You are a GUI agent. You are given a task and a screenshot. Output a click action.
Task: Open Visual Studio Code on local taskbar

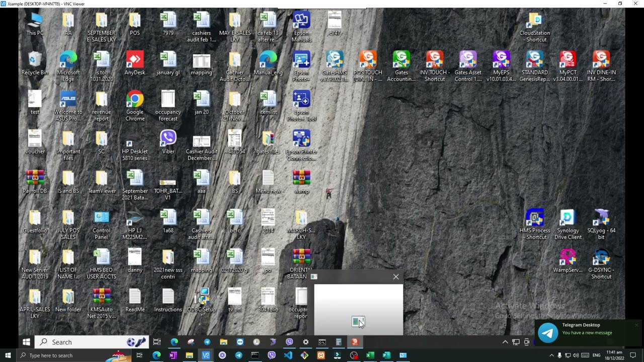(288, 355)
